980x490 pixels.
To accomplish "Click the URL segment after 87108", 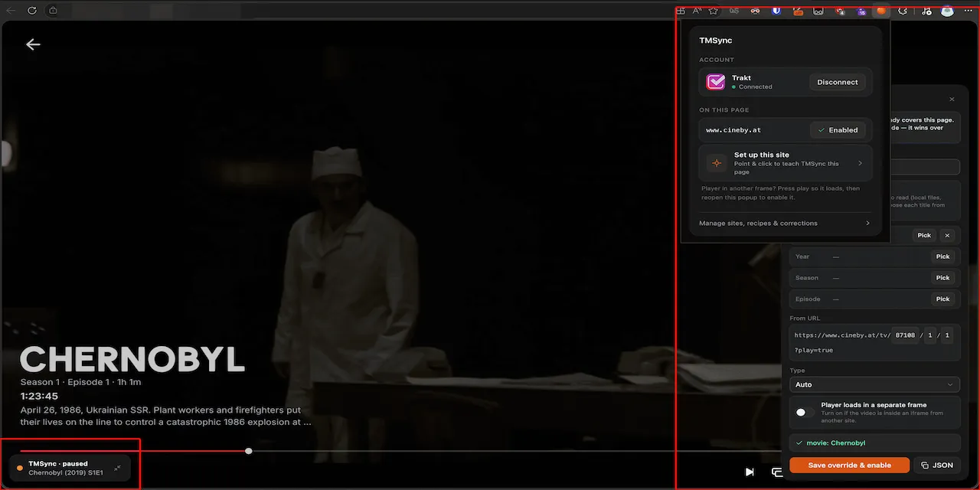I will (930, 335).
